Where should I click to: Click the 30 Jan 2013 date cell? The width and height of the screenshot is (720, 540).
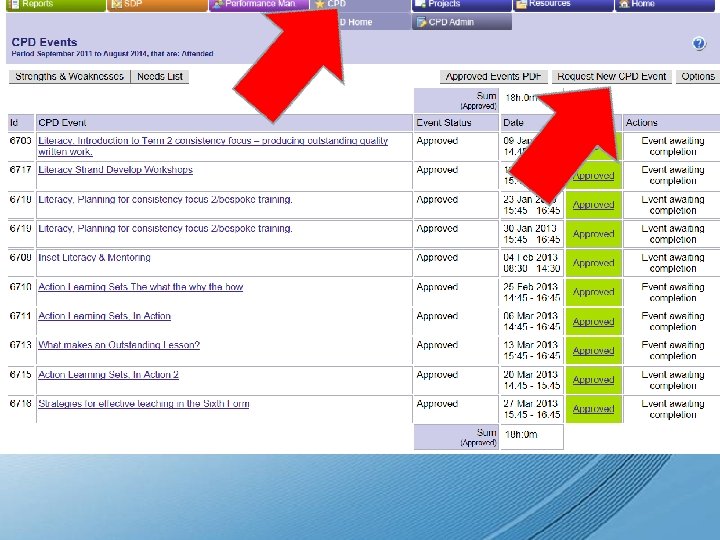pyautogui.click(x=532, y=234)
